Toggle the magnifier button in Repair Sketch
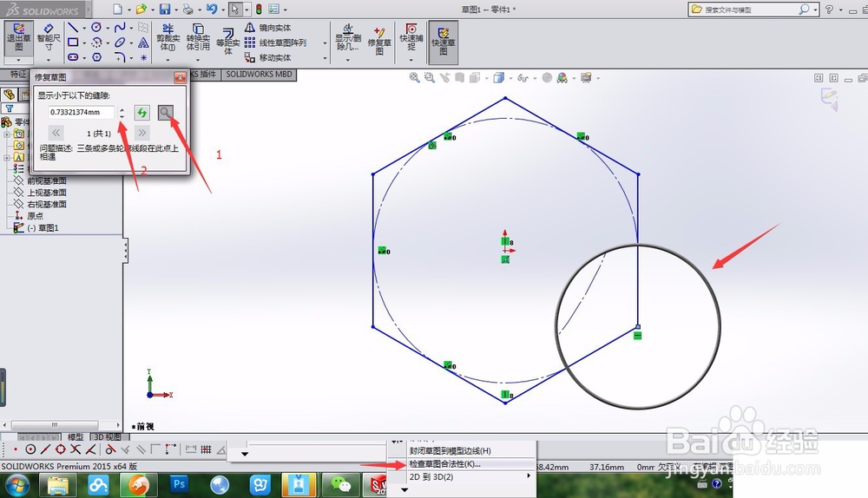 click(x=165, y=112)
